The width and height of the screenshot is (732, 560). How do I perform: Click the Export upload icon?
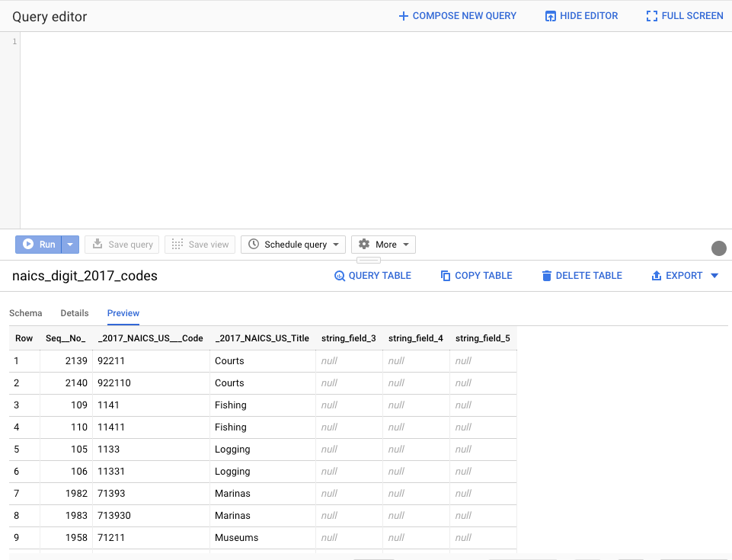point(657,276)
